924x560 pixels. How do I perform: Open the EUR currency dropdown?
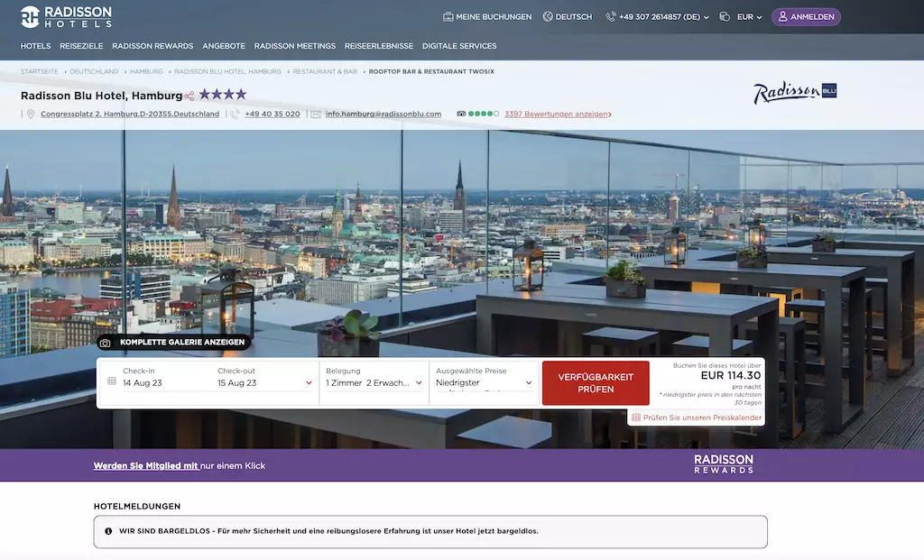point(750,17)
